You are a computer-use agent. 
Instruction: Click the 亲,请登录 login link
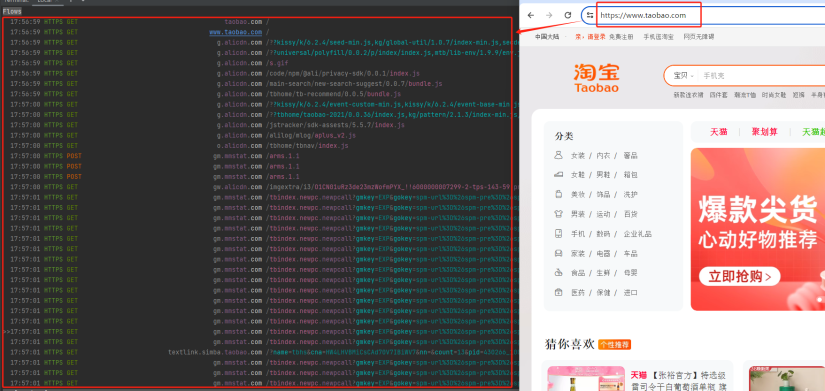tap(590, 37)
